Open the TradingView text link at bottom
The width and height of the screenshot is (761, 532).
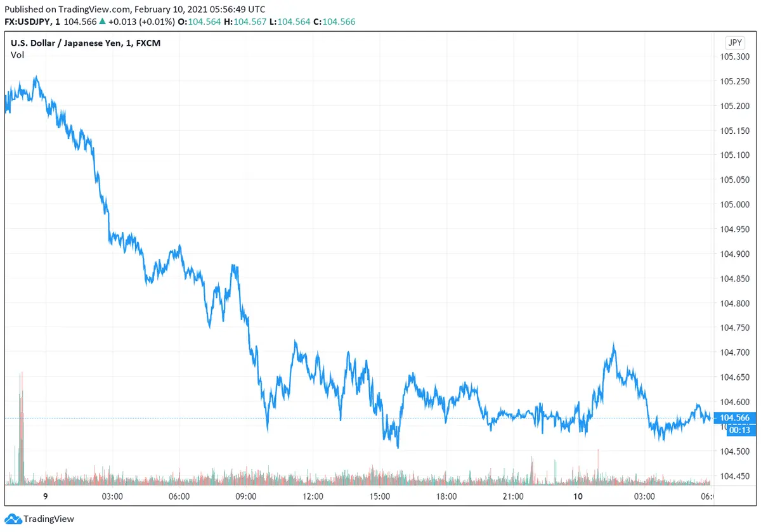coord(49,519)
